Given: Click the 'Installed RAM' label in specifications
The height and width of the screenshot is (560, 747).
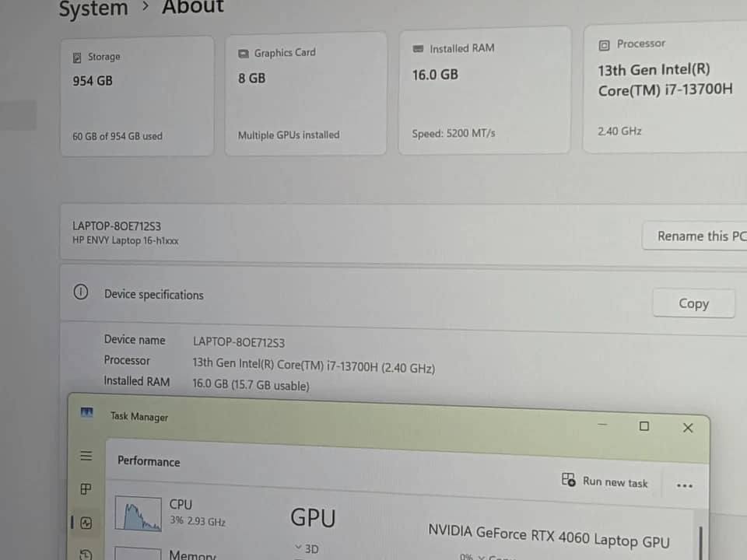Looking at the screenshot, I should (137, 381).
